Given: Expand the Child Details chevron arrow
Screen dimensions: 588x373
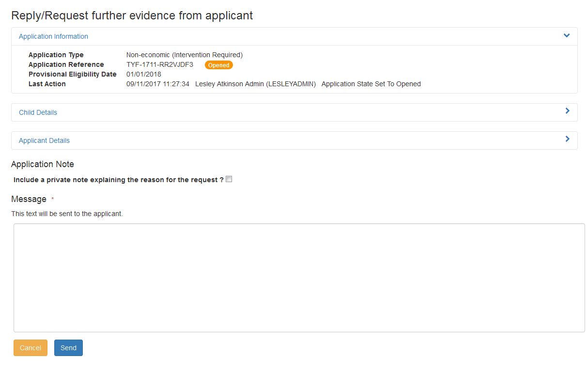Looking at the screenshot, I should 567,111.
